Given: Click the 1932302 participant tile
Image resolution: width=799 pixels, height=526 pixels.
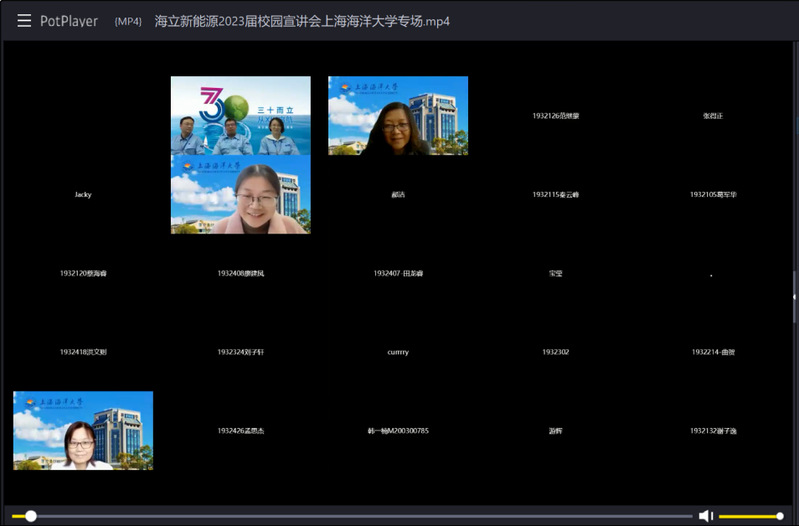Looking at the screenshot, I should (556, 352).
